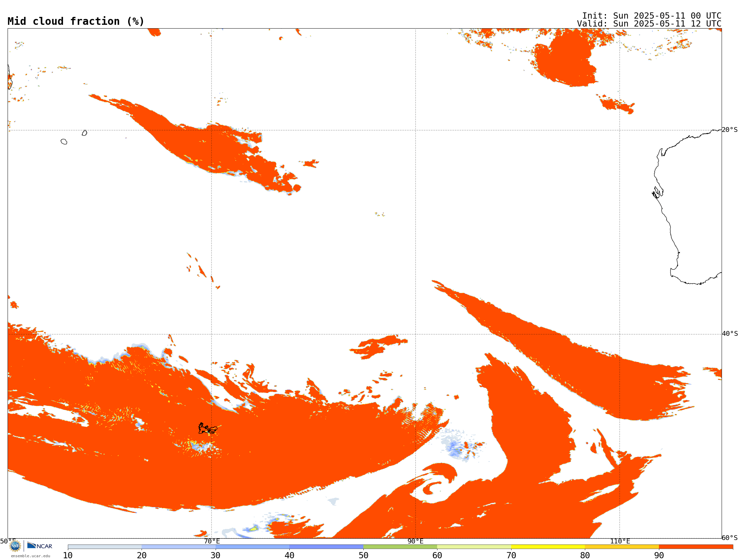This screenshot has width=744, height=560.
Task: Pick the 60–70 pale yellow-green colorbar segment
Action: tap(474, 547)
